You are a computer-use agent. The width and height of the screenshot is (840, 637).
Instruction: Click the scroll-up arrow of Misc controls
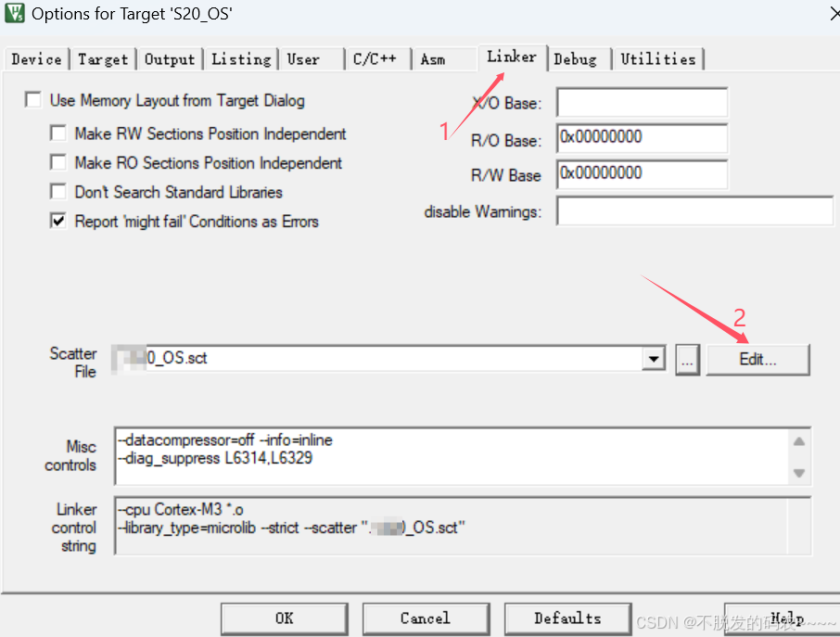pyautogui.click(x=797, y=440)
